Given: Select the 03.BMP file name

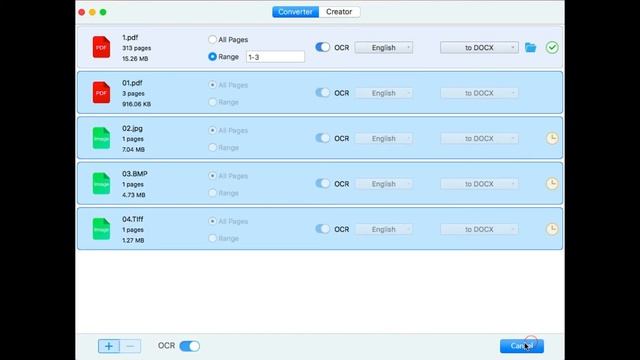Looking at the screenshot, I should tap(135, 173).
